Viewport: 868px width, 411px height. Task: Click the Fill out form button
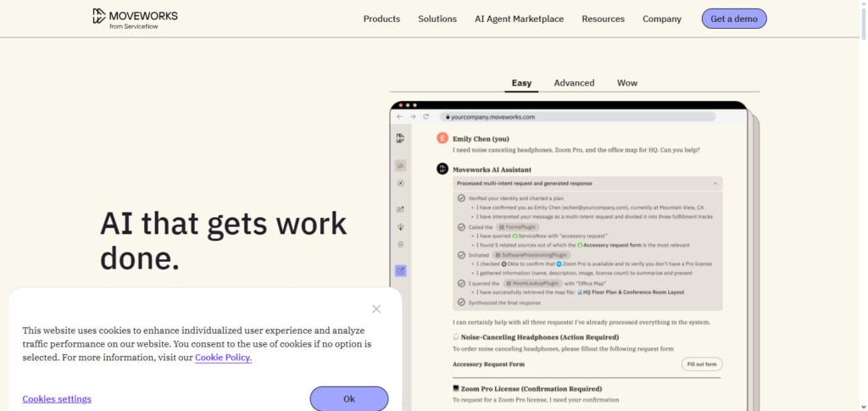coord(701,364)
